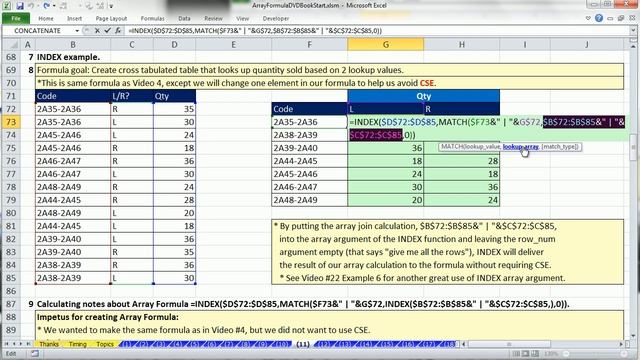Viewport: 640px width, 360px height.
Task: Click the Excel application icon in title bar
Action: (7, 6)
